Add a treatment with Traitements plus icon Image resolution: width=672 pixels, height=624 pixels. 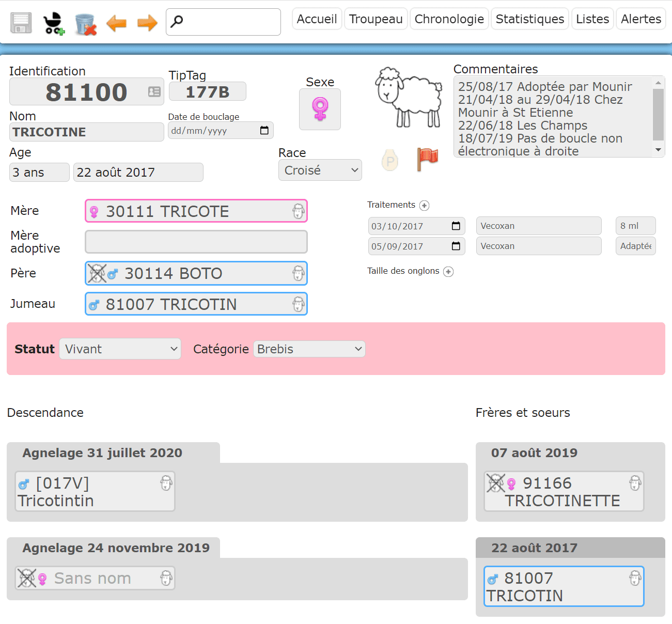[x=425, y=206]
